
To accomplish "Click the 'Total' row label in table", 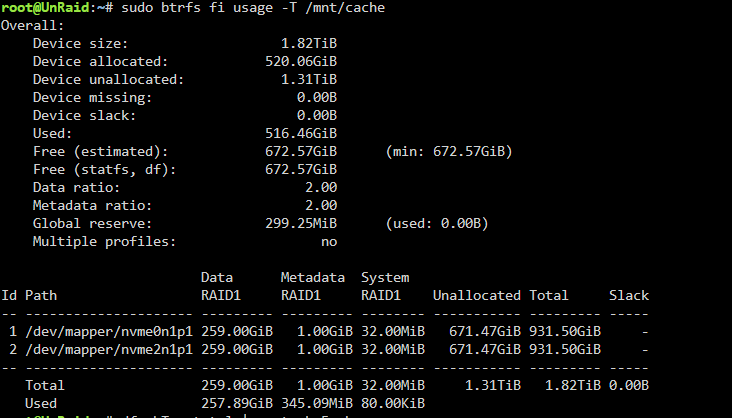I will (x=45, y=386).
